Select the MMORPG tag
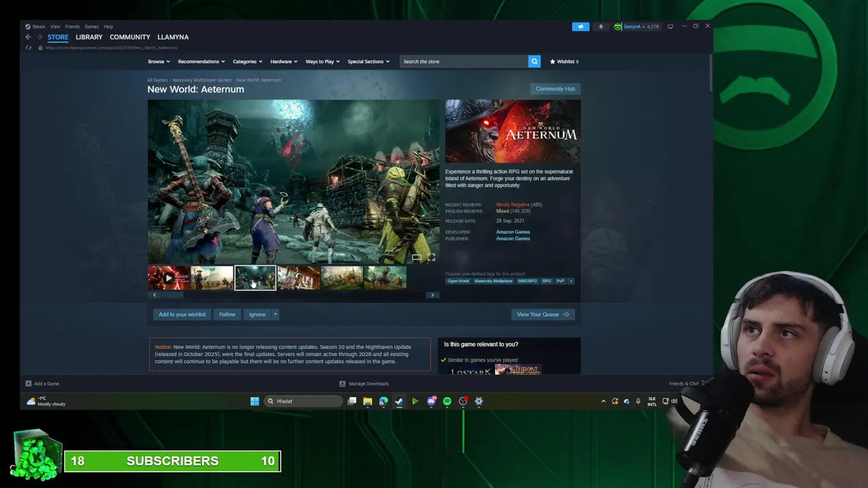 tap(528, 281)
